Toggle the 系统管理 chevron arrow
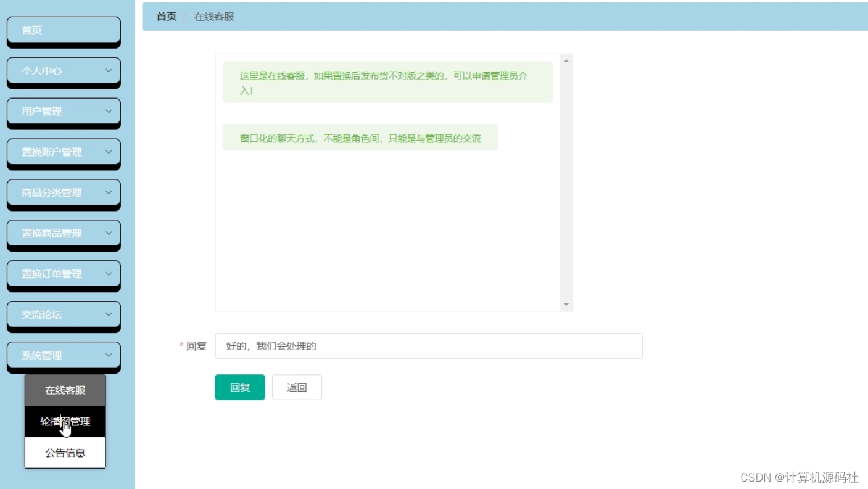The height and width of the screenshot is (489, 868). 109,355
